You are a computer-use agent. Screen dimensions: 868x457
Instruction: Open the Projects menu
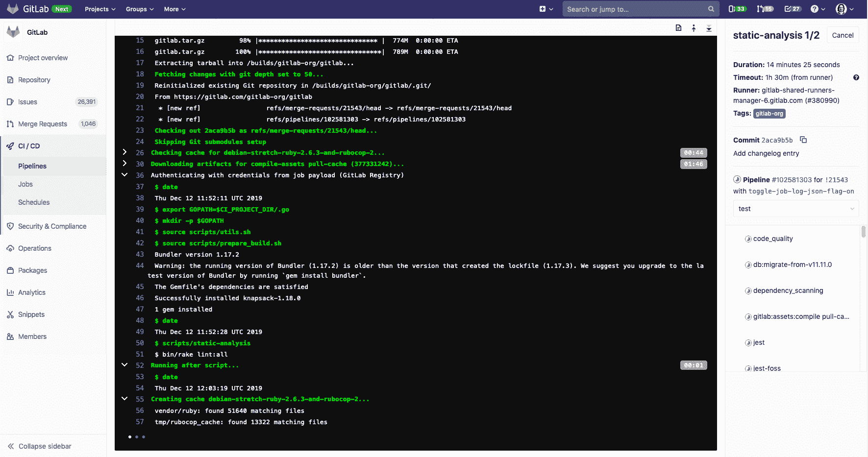(100, 9)
